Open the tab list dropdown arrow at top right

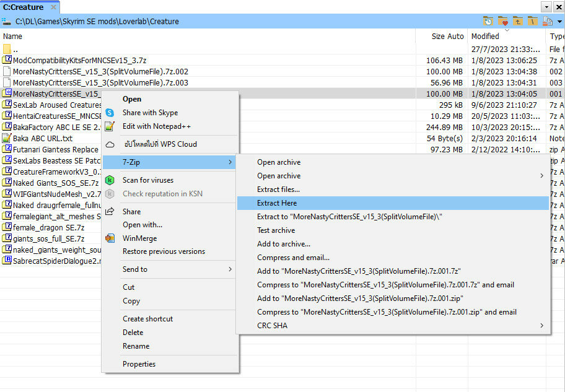(547, 7)
